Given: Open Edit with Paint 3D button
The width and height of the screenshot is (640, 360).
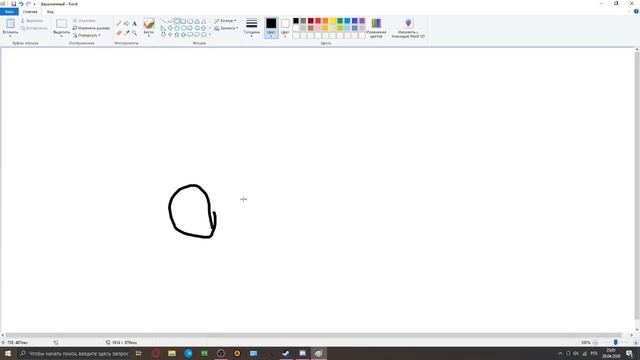Looking at the screenshot, I should [408, 28].
